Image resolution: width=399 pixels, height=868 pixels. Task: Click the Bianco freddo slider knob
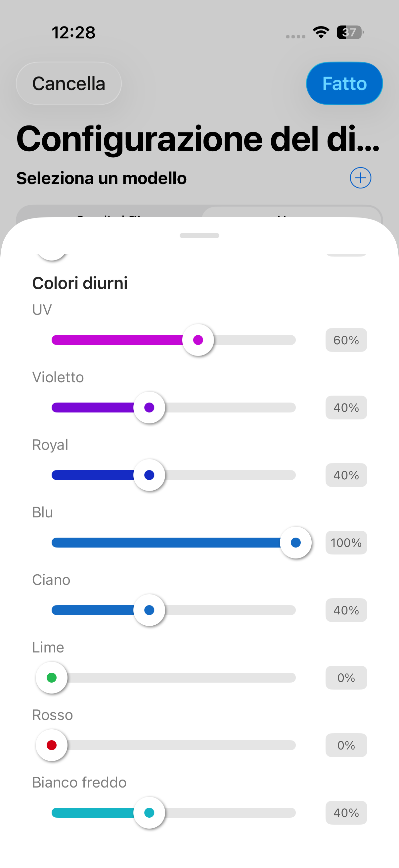pyautogui.click(x=149, y=813)
